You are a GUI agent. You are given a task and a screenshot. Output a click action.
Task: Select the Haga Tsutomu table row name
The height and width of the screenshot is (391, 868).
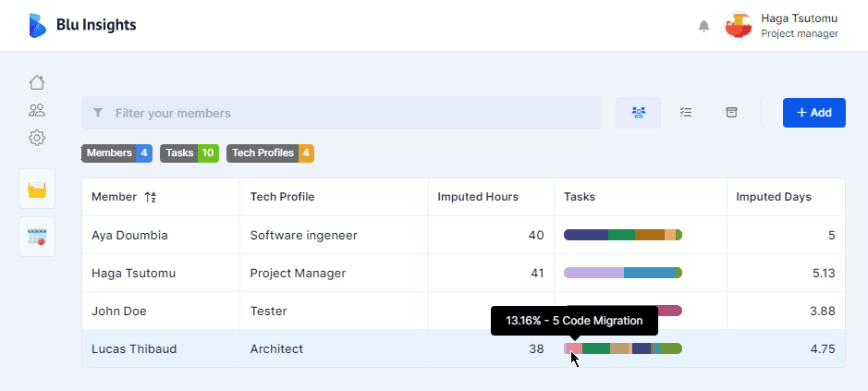tap(133, 273)
